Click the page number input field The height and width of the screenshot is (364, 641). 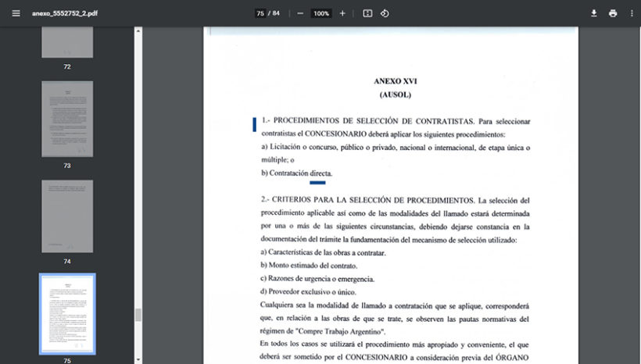260,13
